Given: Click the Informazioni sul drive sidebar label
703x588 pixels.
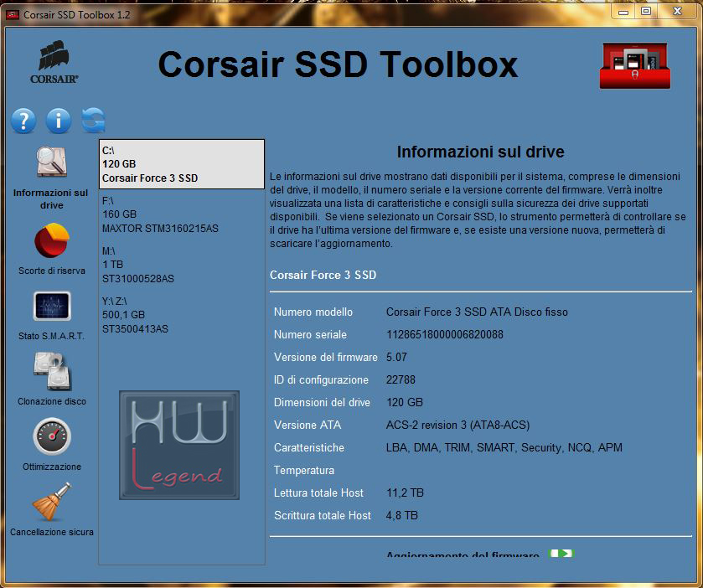Looking at the screenshot, I should [50, 199].
